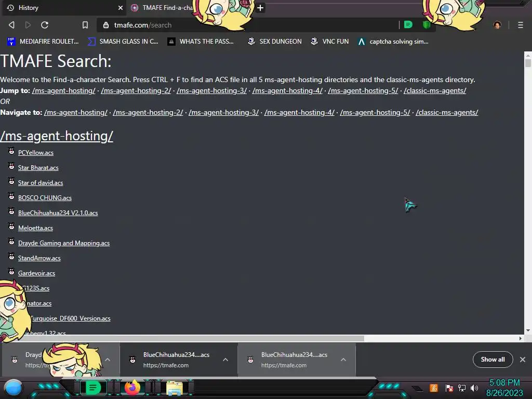532x399 pixels.
Task: Click the icon beside Gardevoir.acs
Action: 11,272
